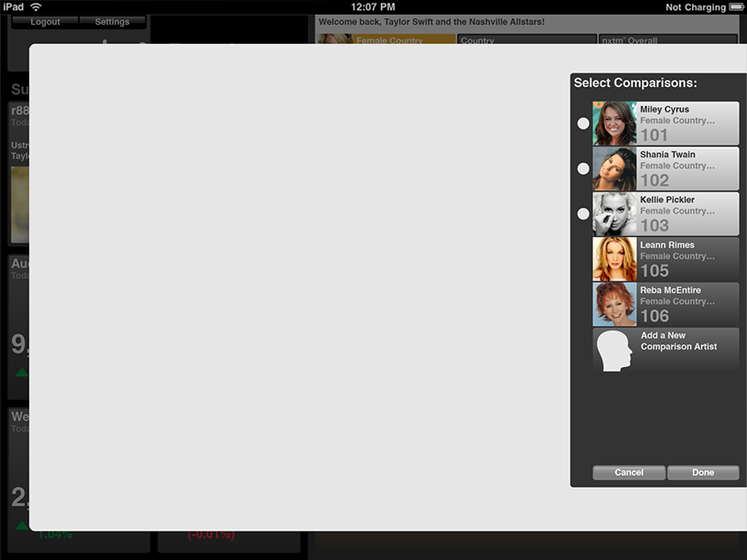Click Kellie Pickler name text
Image resolution: width=747 pixels, height=560 pixels.
pos(667,199)
